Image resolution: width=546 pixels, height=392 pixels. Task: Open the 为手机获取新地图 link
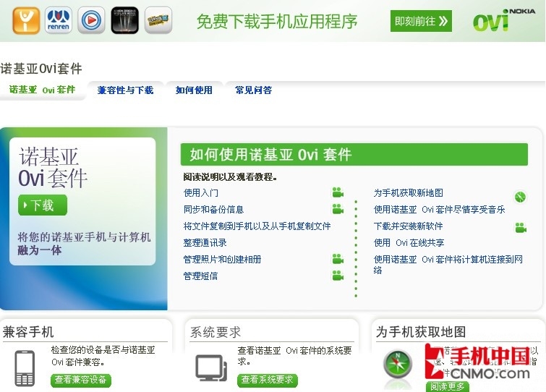(409, 193)
